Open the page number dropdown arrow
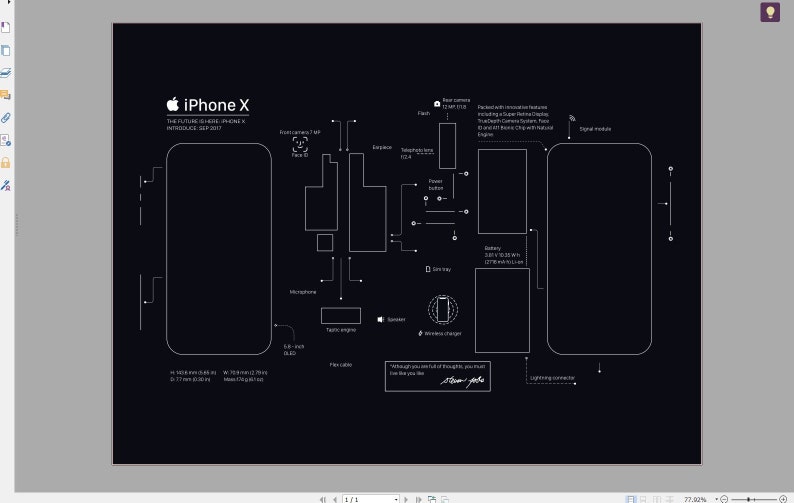 point(396,499)
